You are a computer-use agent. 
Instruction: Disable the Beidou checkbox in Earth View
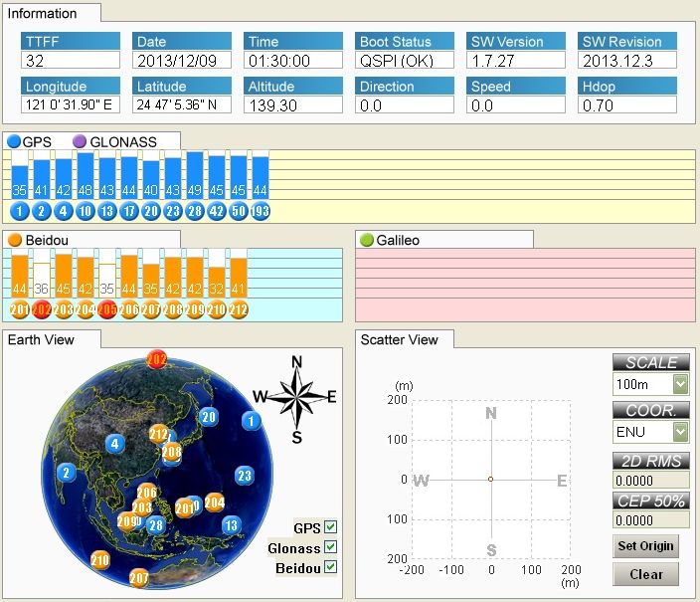(330, 567)
